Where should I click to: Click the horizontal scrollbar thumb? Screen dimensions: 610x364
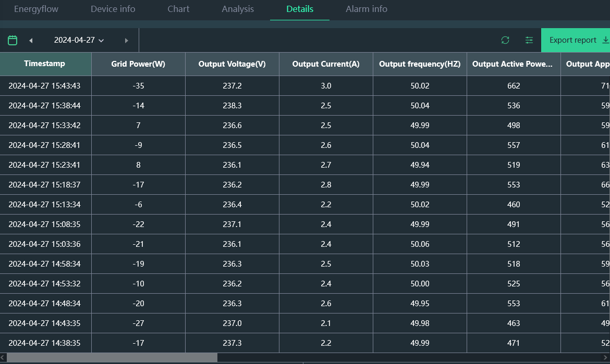(112, 358)
